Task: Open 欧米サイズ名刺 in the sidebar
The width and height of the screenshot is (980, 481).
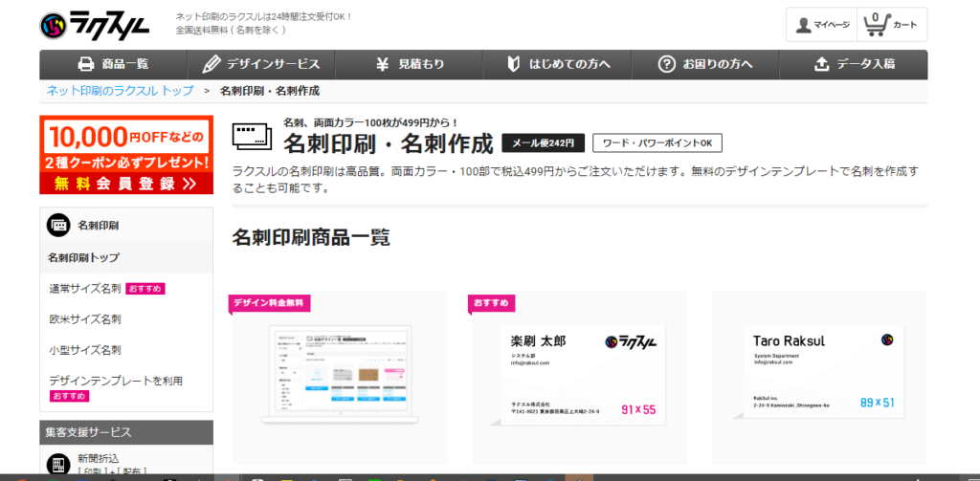Action: pyautogui.click(x=85, y=319)
